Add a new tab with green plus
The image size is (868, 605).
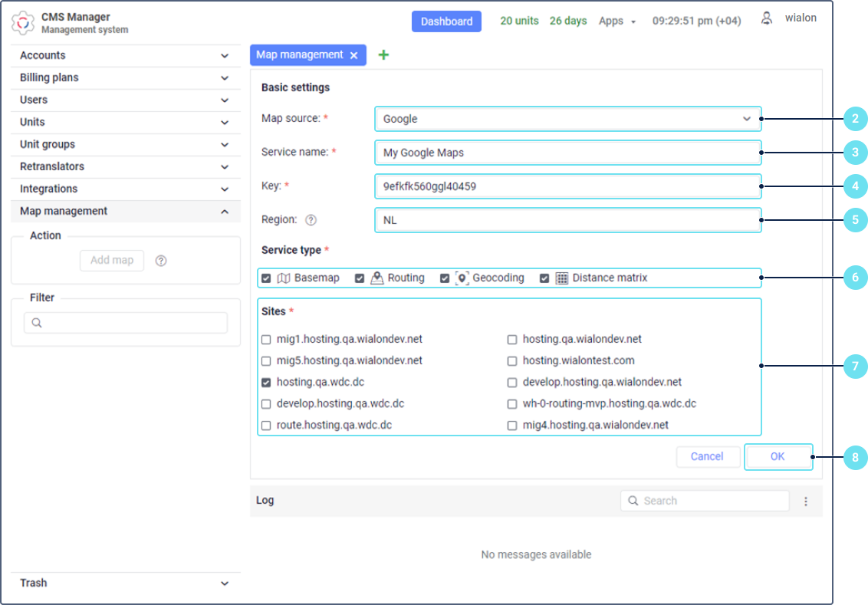point(384,55)
